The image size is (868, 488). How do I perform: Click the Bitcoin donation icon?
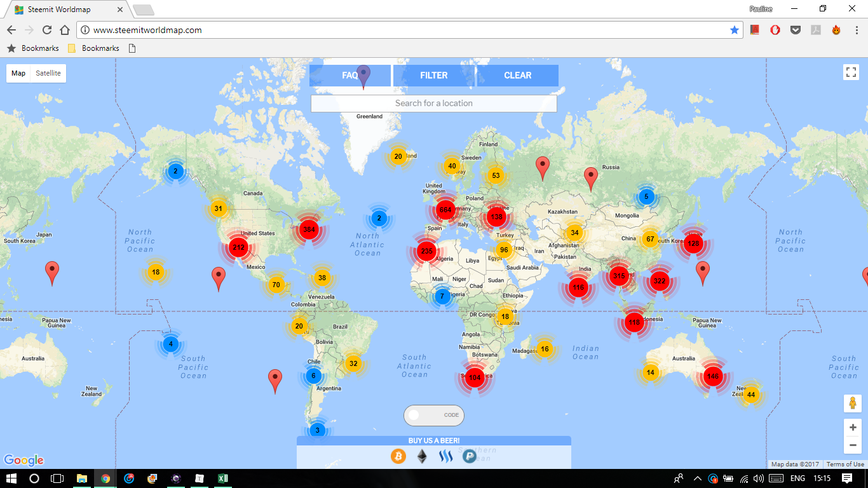coord(398,456)
